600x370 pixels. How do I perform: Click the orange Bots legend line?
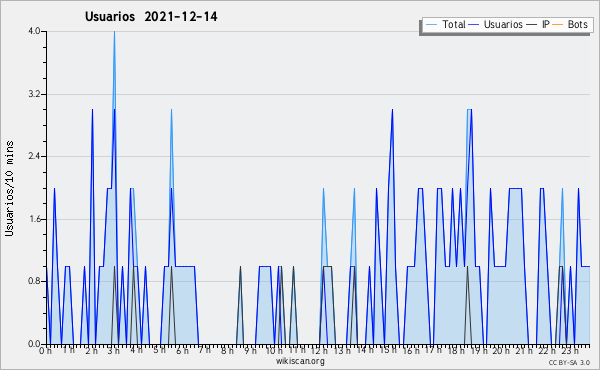[x=558, y=25]
